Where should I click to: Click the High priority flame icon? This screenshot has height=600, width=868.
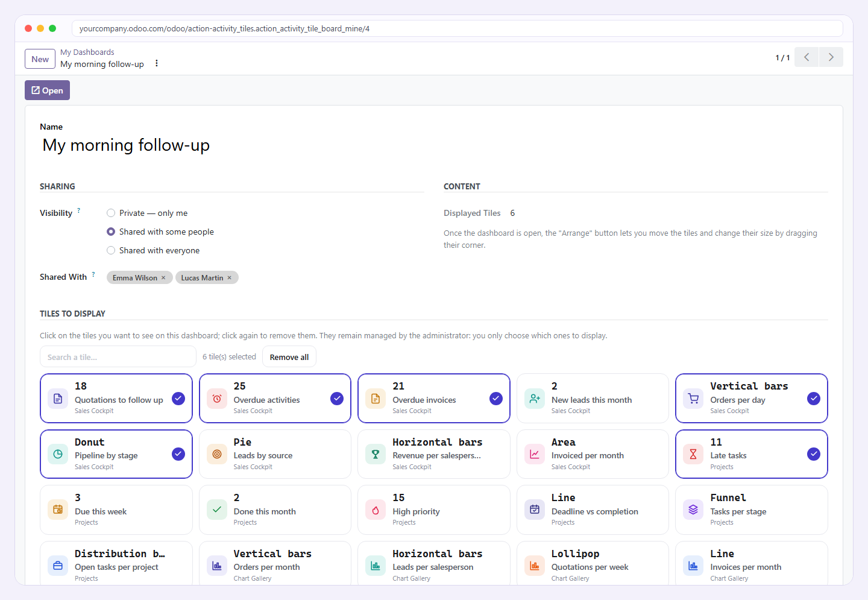click(x=376, y=510)
